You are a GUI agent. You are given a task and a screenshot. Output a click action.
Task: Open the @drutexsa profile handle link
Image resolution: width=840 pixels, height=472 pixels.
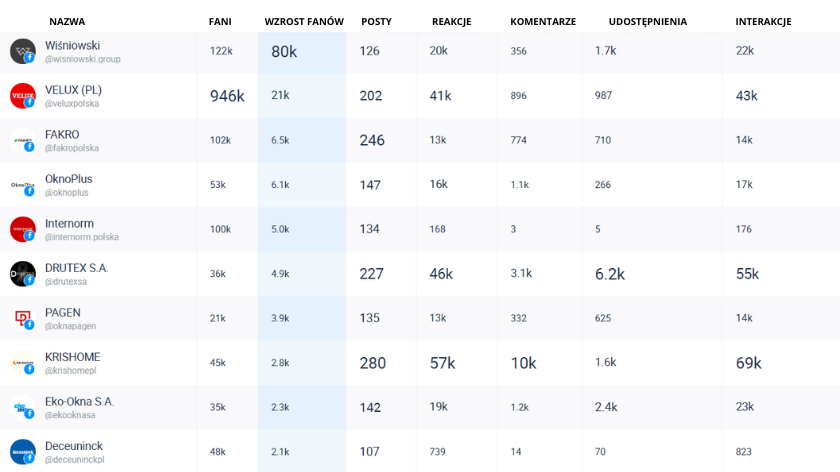[x=66, y=281]
